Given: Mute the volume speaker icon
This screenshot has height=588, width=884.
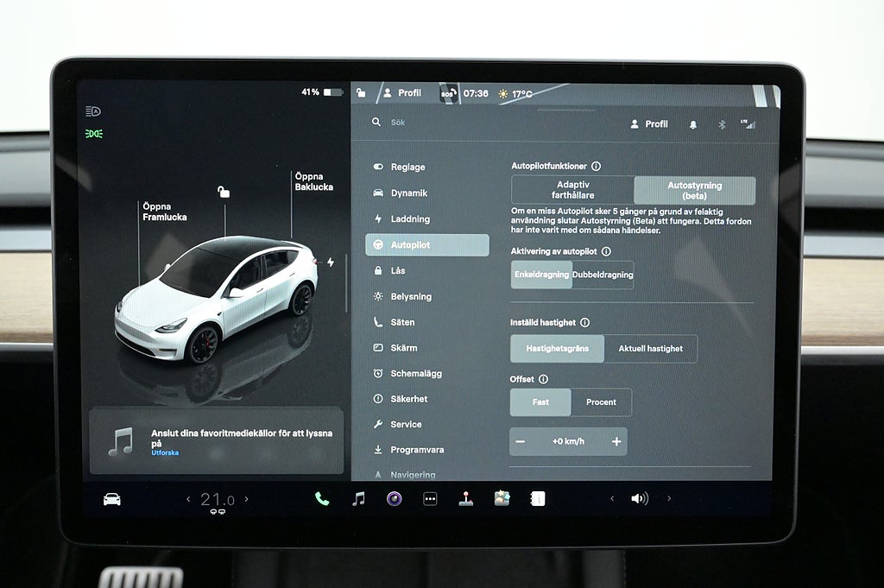Looking at the screenshot, I should (x=639, y=498).
